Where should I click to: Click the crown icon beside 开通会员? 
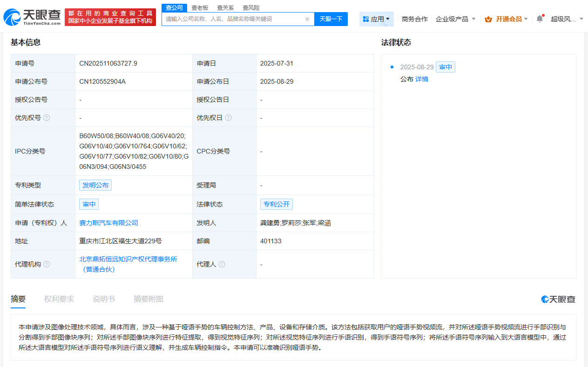tap(488, 19)
